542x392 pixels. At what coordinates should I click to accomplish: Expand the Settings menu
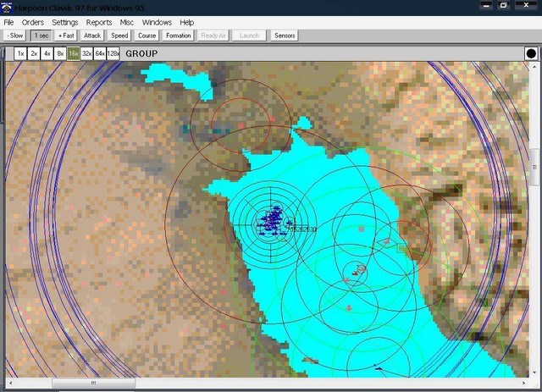point(64,22)
